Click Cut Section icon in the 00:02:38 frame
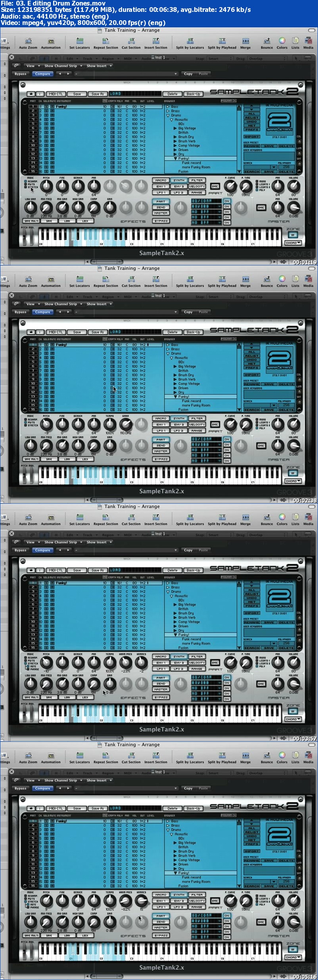The width and height of the screenshot is (318, 980). point(131,279)
